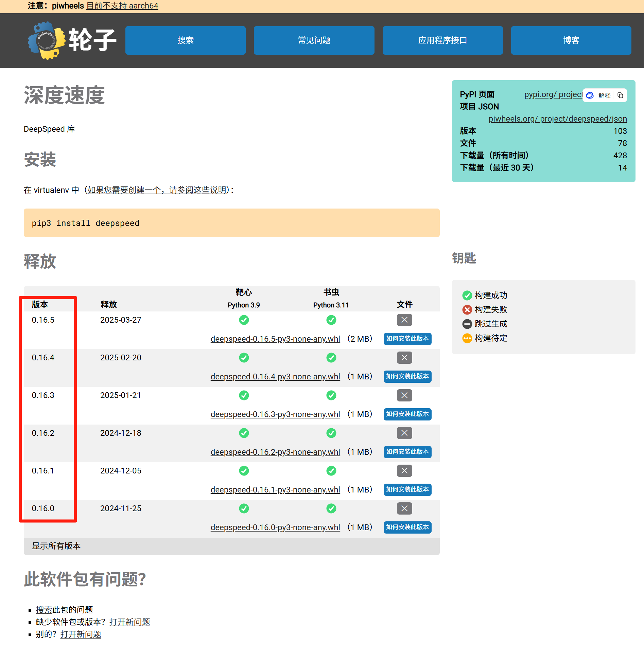Screen dimensions: 644x646
Task: Click Python 3.9 success check for 0.16.1
Action: 244,471
